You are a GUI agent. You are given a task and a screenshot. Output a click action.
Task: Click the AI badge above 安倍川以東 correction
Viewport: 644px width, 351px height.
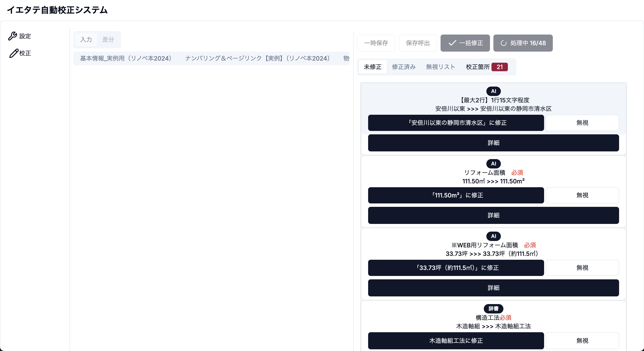[x=493, y=91]
